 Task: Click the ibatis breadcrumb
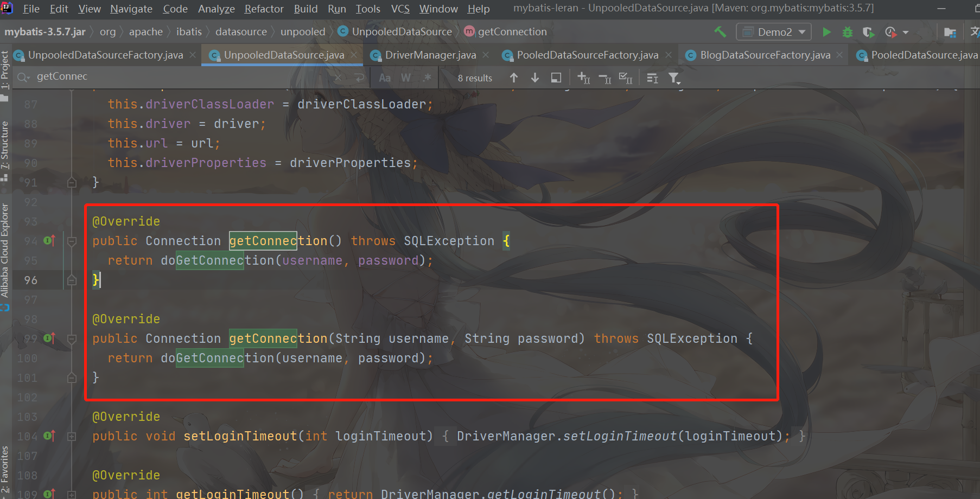tap(189, 31)
